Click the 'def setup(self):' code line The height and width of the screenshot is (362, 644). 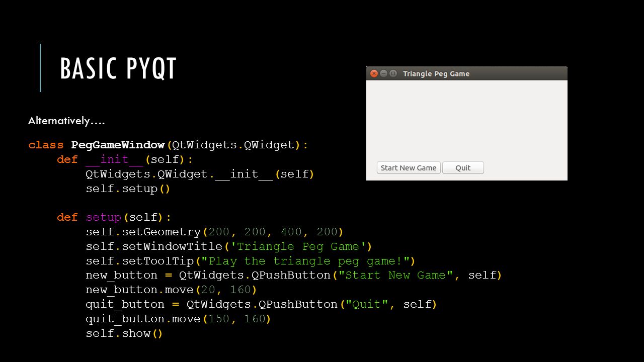pos(114,218)
